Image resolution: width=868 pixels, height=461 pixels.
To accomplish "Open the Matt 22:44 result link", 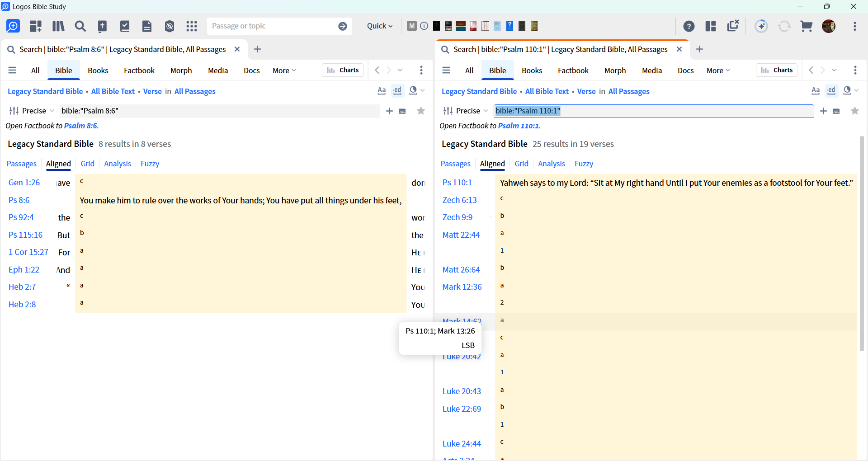I will tap(461, 235).
